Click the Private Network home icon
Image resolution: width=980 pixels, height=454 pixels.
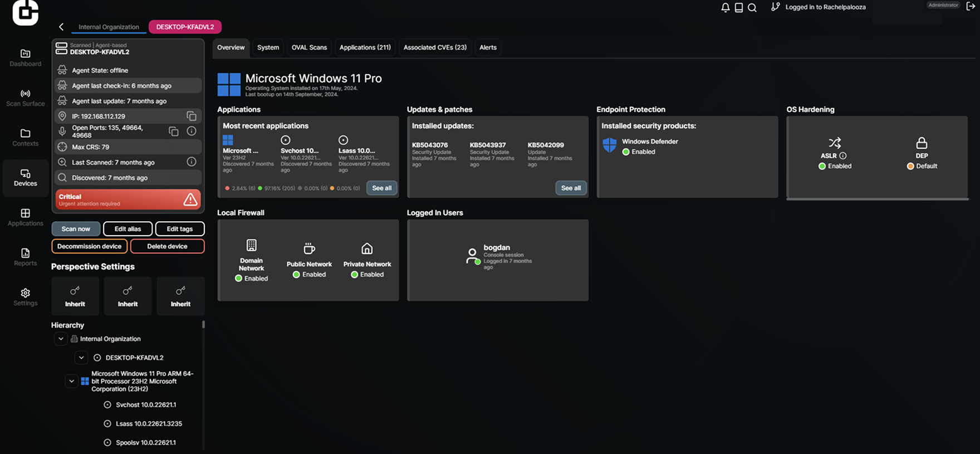click(x=367, y=248)
